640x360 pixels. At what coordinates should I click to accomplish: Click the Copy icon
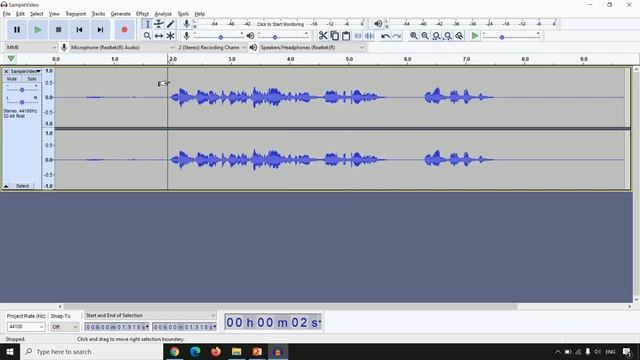(335, 36)
